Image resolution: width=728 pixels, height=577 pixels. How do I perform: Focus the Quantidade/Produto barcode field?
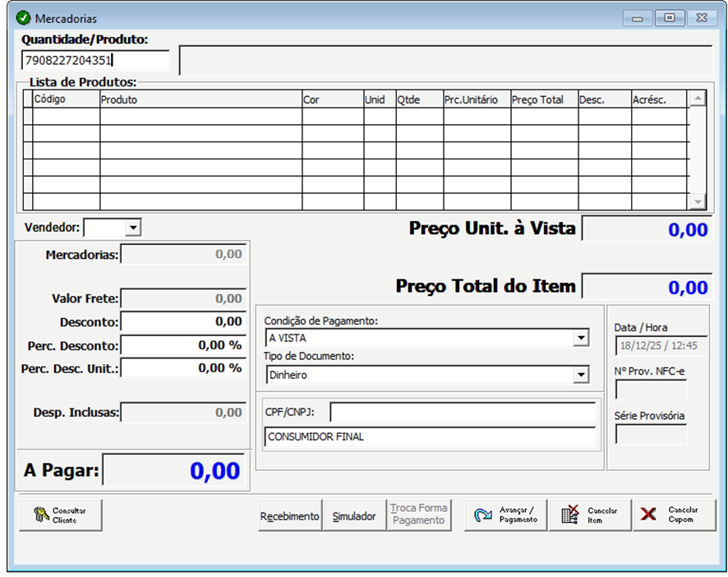pos(94,60)
